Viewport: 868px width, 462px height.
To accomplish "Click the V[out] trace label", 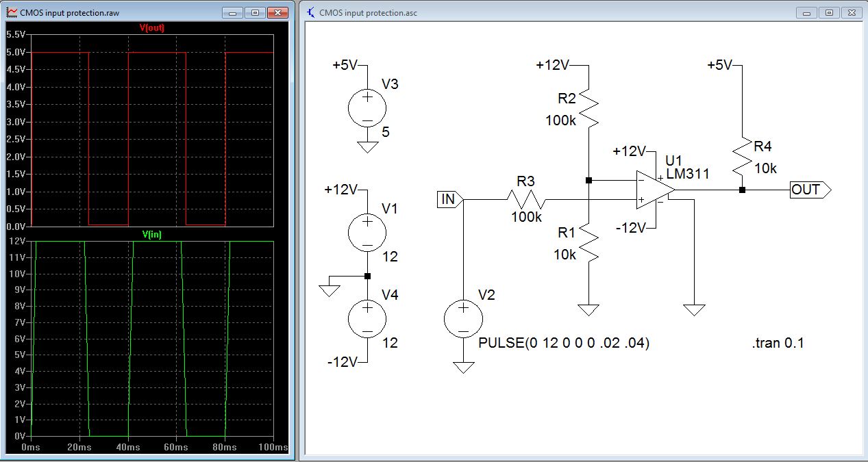I will click(153, 28).
